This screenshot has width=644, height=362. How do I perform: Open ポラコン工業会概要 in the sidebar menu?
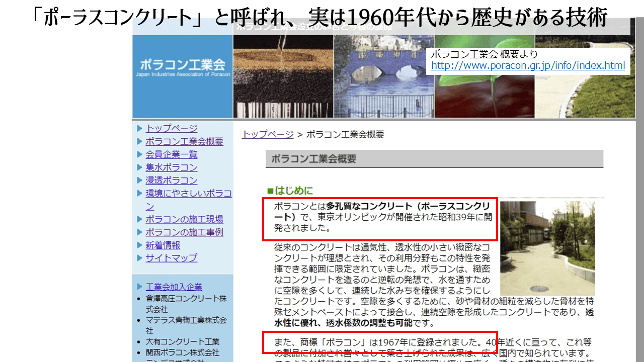(x=184, y=142)
